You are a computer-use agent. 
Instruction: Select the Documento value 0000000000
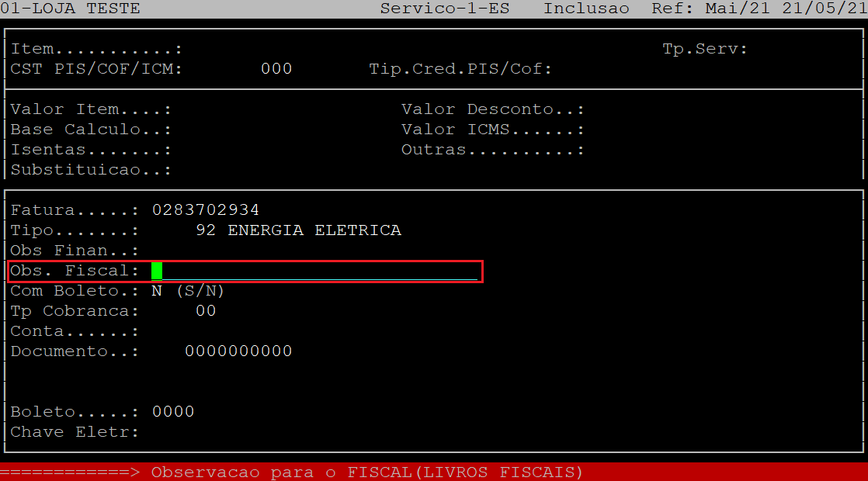tap(238, 351)
